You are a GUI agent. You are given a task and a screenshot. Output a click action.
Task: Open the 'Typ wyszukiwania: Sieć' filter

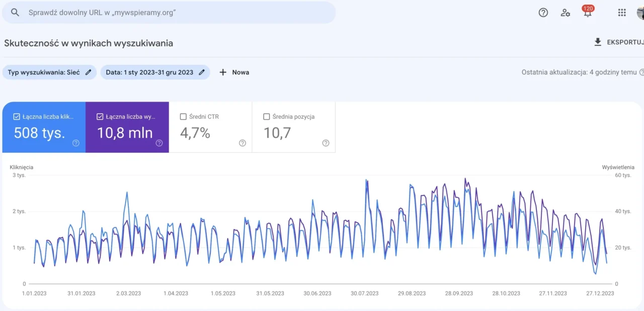pyautogui.click(x=44, y=72)
